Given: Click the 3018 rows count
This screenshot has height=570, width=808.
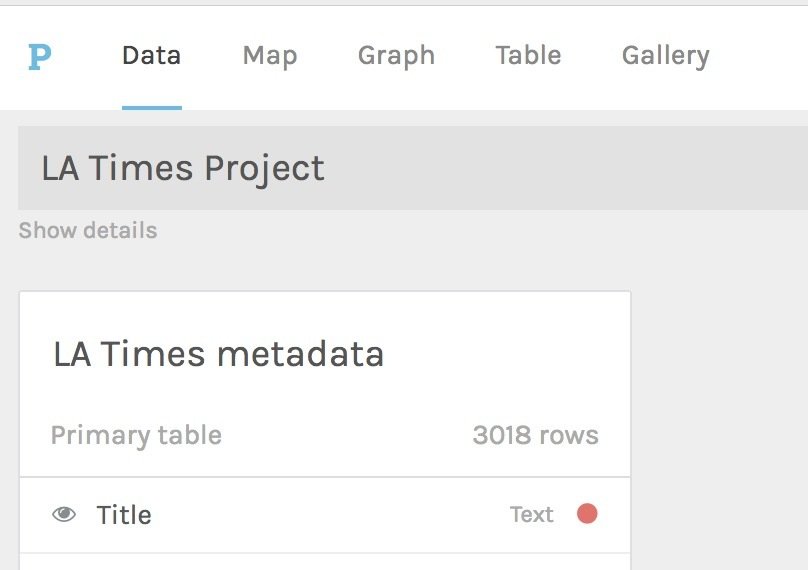Looking at the screenshot, I should (535, 435).
